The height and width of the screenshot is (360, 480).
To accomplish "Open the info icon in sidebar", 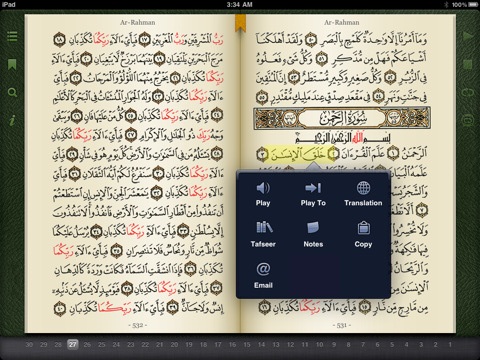I will (12, 120).
